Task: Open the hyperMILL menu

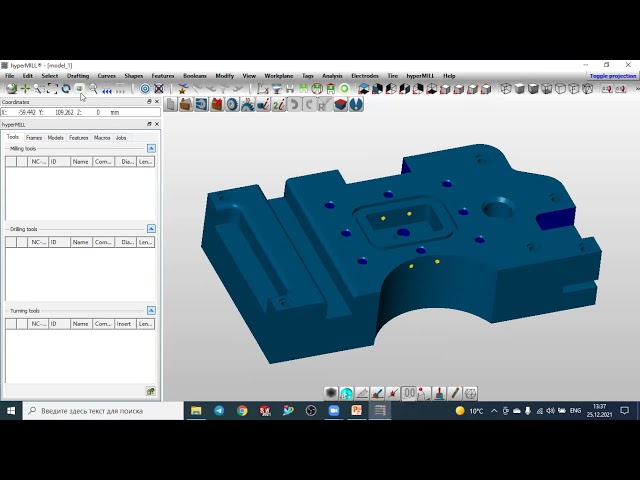Action: click(420, 76)
